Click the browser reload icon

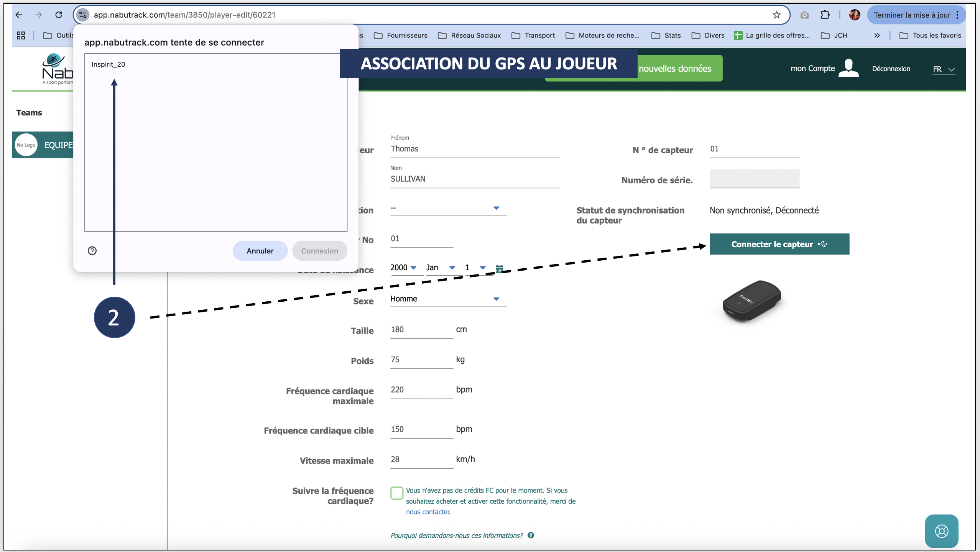59,15
